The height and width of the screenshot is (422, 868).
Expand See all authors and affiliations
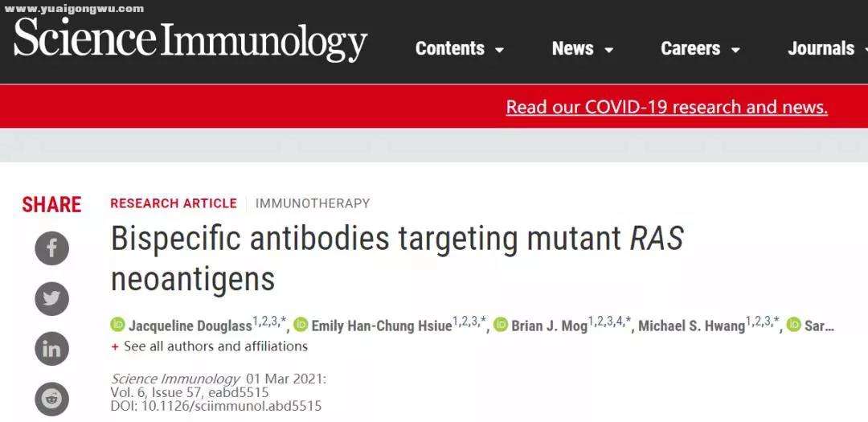[210, 346]
